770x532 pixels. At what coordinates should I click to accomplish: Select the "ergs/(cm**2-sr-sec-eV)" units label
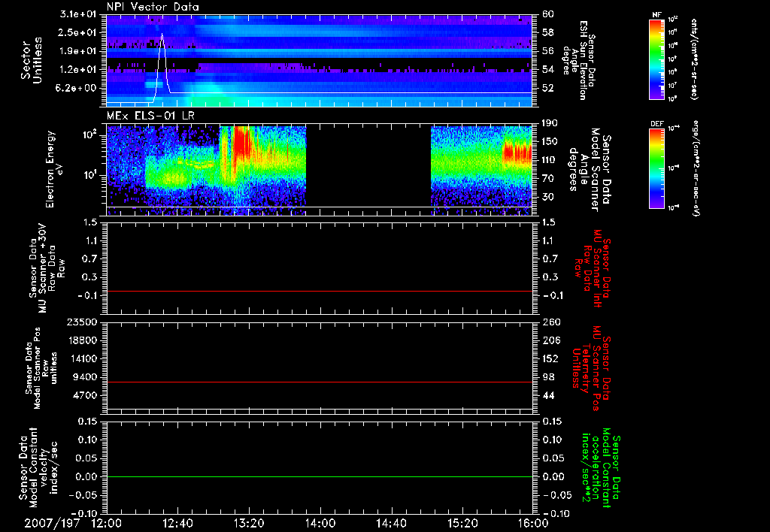click(696, 168)
